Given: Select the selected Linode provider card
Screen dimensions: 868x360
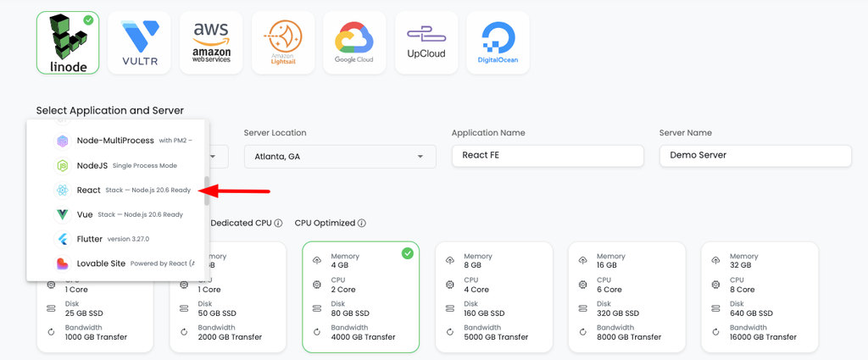Looking at the screenshot, I should tap(68, 42).
